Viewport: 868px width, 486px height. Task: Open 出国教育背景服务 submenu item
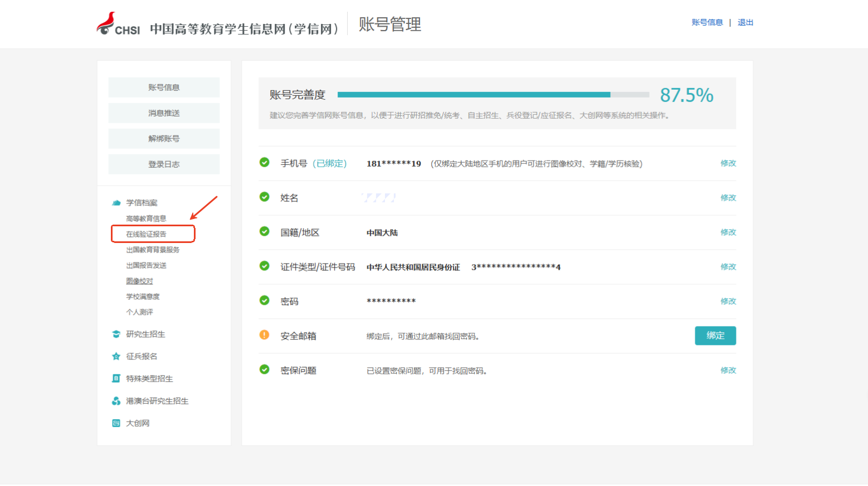(x=153, y=250)
